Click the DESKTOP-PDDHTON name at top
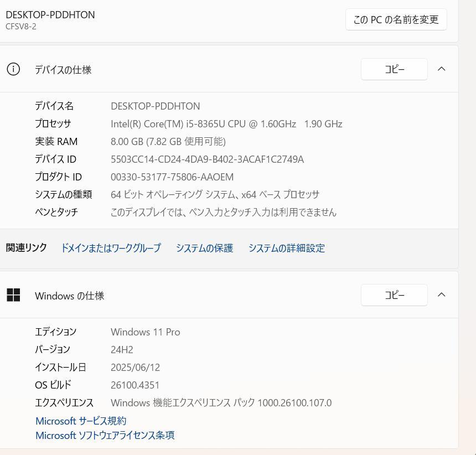This screenshot has height=455, width=476. click(50, 15)
